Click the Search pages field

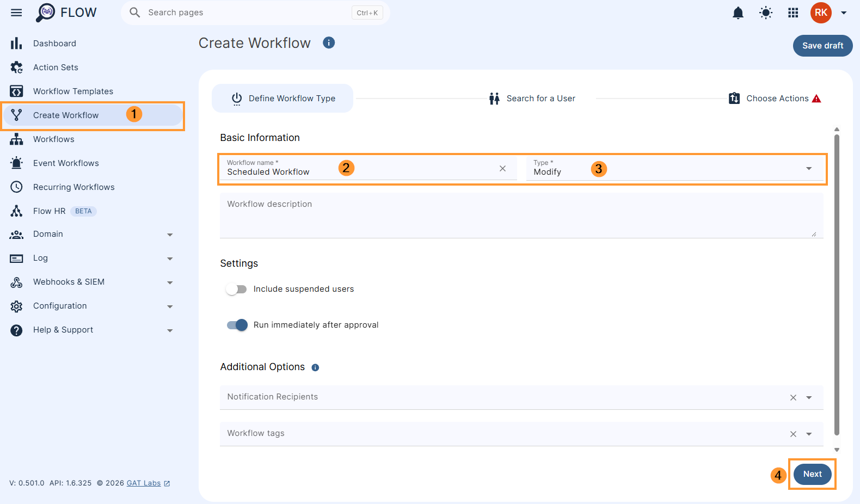[x=255, y=13]
